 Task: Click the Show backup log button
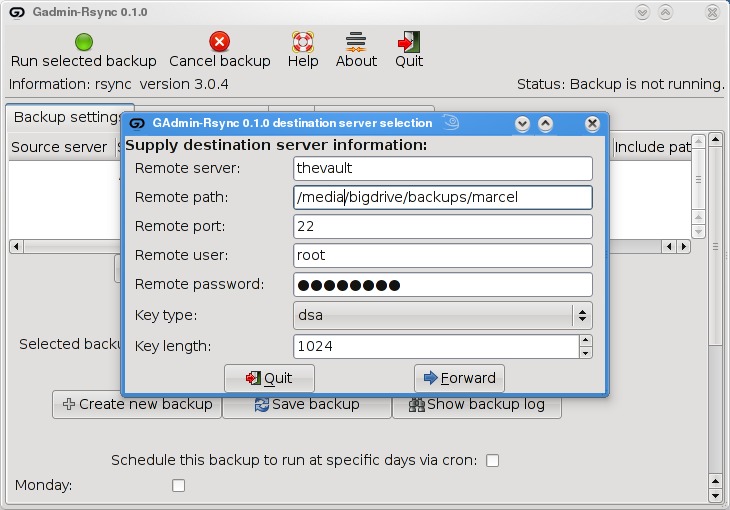coord(476,405)
